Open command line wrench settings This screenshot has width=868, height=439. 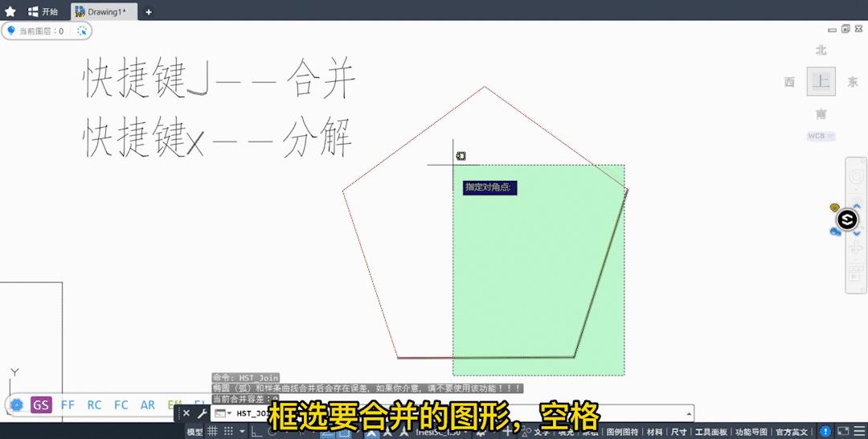coord(202,413)
